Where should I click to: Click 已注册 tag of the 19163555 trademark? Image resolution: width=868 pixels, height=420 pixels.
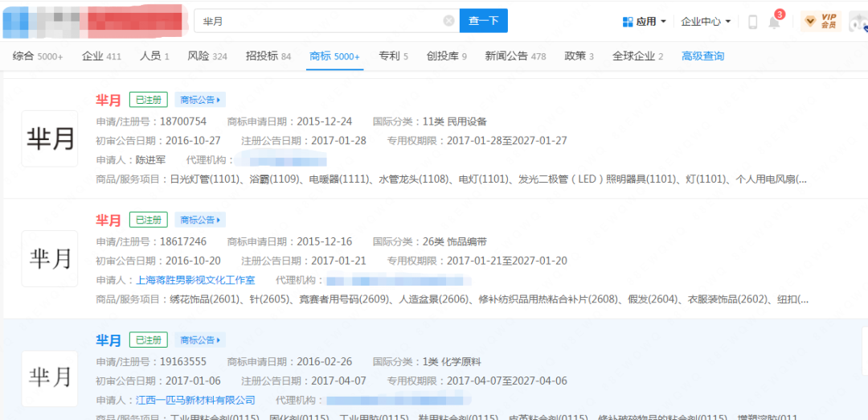point(149,340)
